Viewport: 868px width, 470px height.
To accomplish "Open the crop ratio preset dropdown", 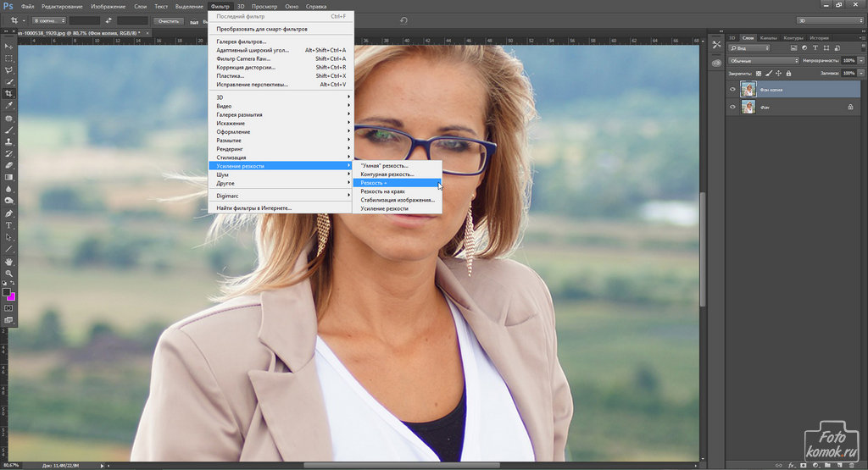I will (48, 20).
